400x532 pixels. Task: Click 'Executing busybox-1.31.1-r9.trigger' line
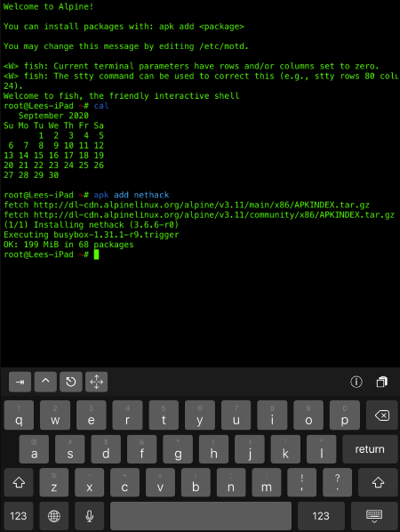91,235
